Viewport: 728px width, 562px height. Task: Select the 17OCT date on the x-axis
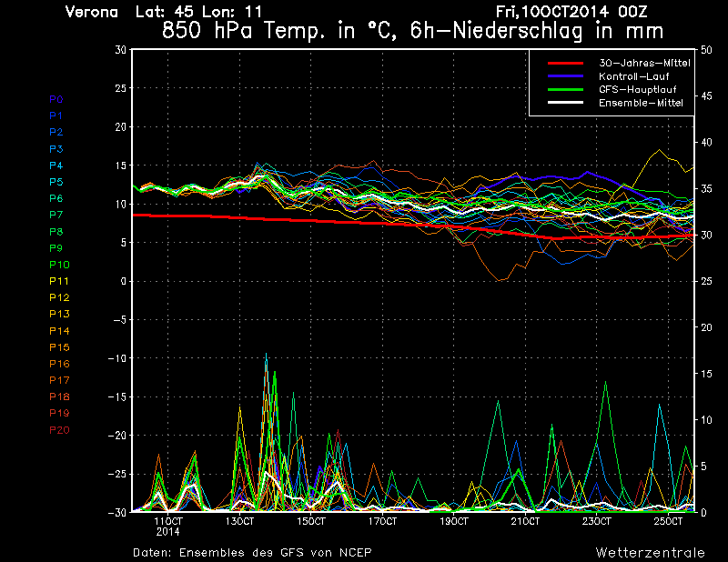[x=383, y=522]
